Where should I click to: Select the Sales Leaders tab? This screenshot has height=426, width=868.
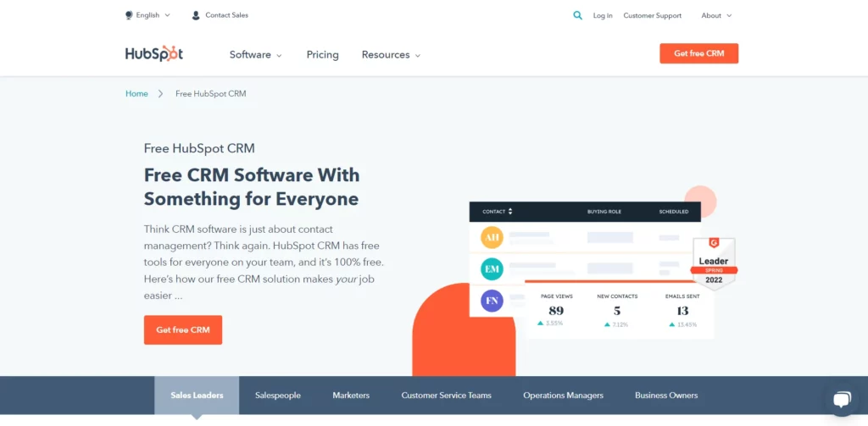pos(197,395)
